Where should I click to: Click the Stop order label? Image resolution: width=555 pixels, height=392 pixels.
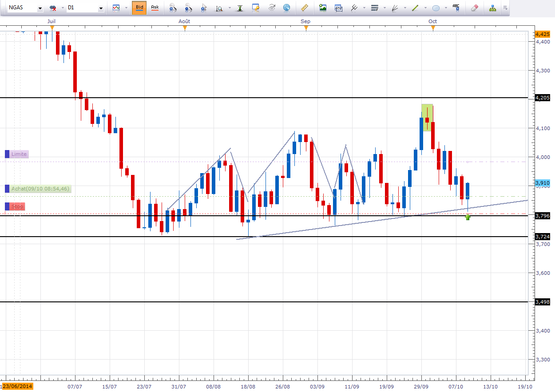click(x=15, y=206)
